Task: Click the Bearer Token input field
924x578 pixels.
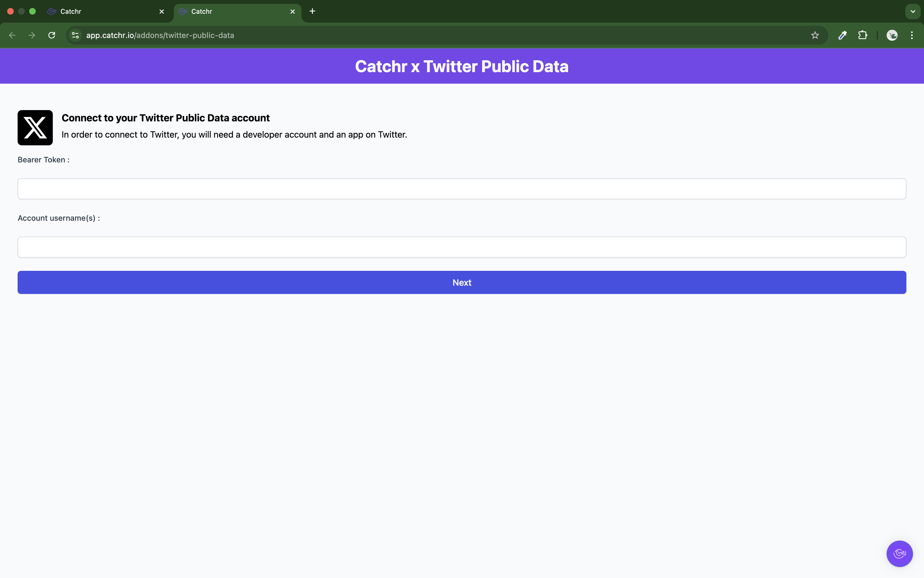Action: click(462, 189)
